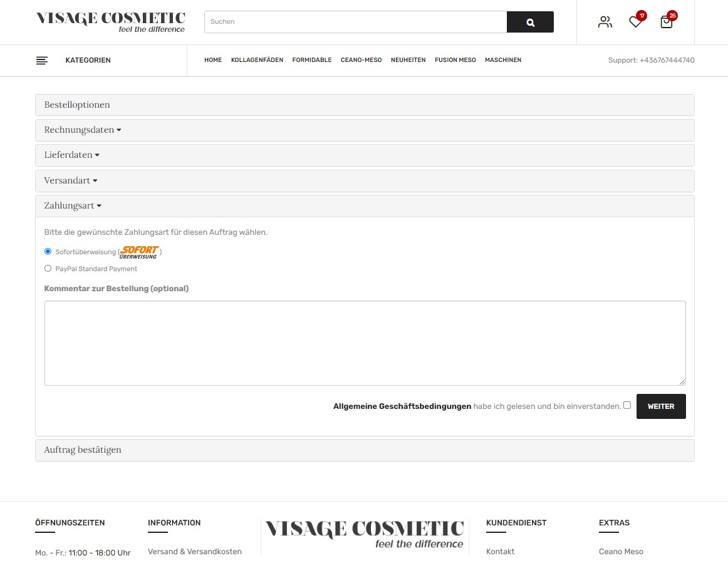Image resolution: width=728 pixels, height=583 pixels.
Task: Open the shopping cart icon
Action: pos(666,22)
